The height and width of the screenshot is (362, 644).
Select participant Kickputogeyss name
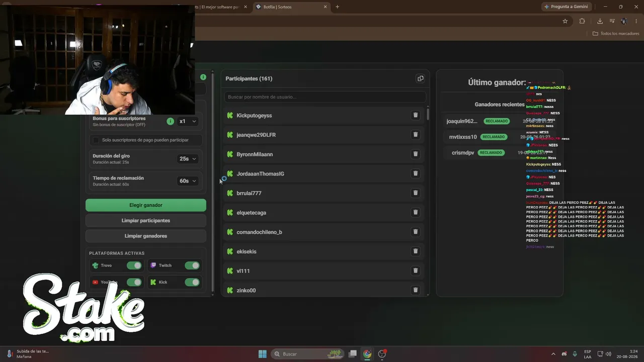(x=254, y=116)
